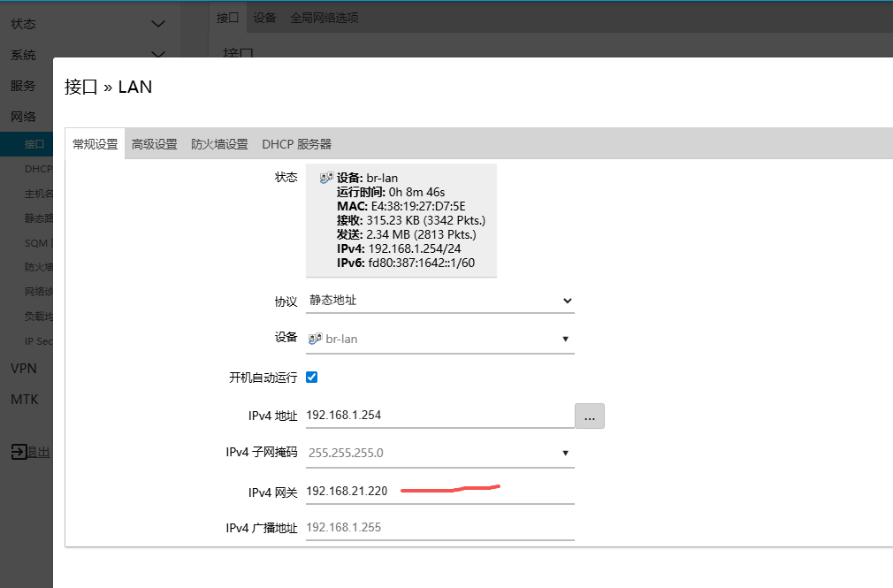Expand the IPv4 子网掩码 dropdown
Image resolution: width=893 pixels, height=588 pixels.
pyautogui.click(x=439, y=453)
